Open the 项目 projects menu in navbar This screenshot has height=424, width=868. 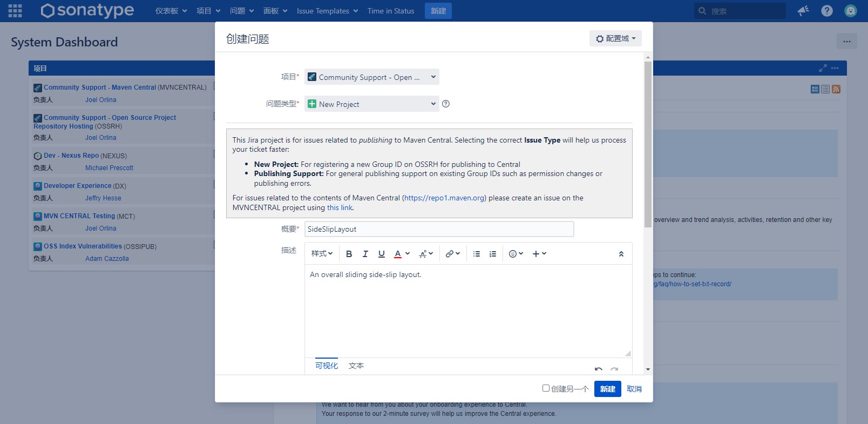[x=208, y=11]
